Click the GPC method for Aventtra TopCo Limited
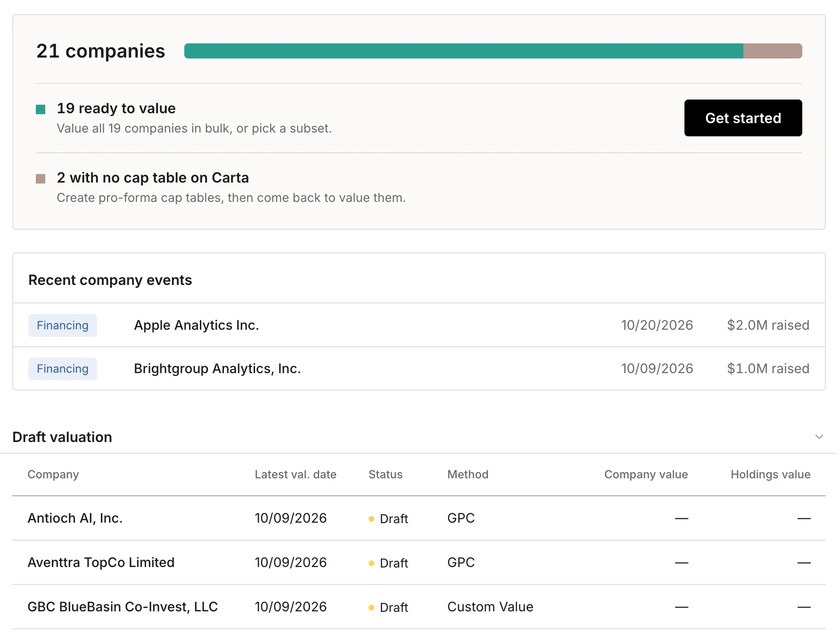This screenshot has height=634, width=840. tap(461, 562)
